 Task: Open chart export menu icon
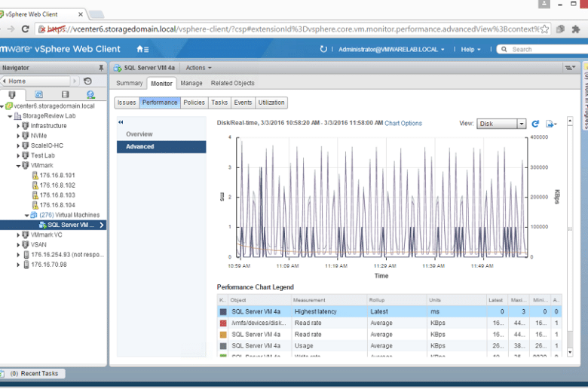[551, 124]
